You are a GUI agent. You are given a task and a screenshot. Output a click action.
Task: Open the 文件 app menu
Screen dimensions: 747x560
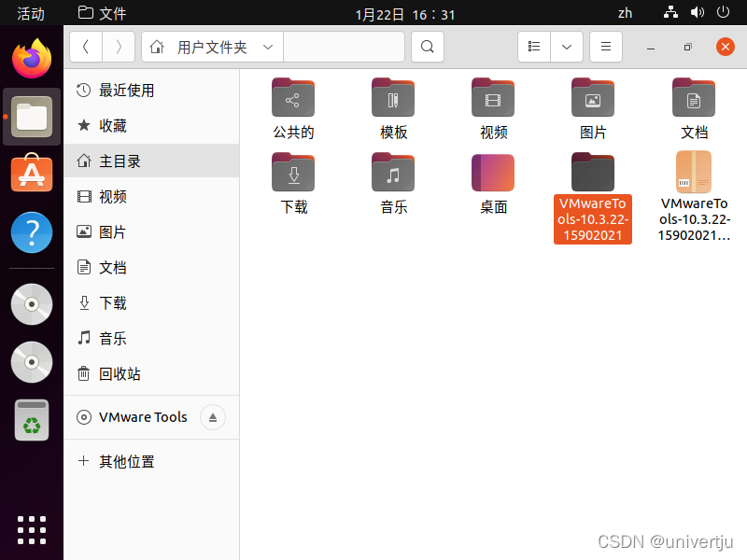point(103,13)
